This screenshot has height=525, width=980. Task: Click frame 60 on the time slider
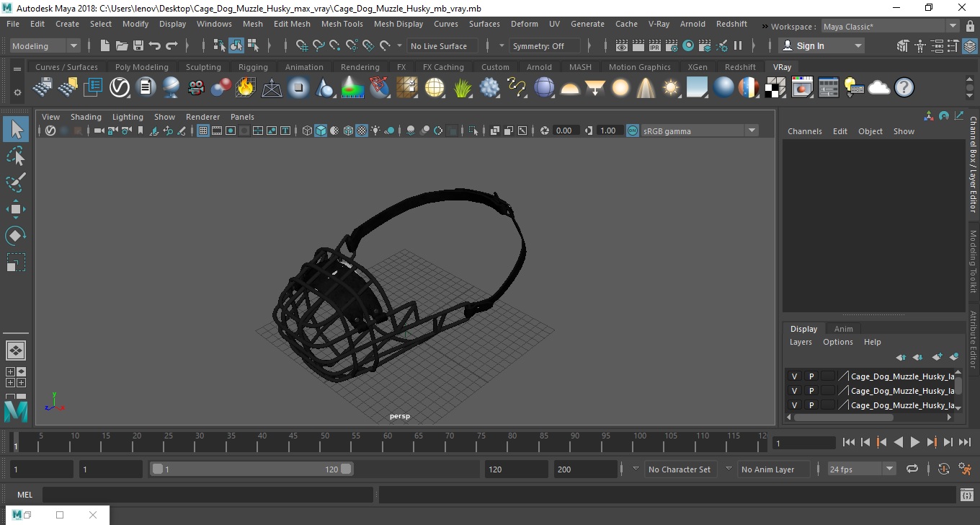pyautogui.click(x=387, y=442)
